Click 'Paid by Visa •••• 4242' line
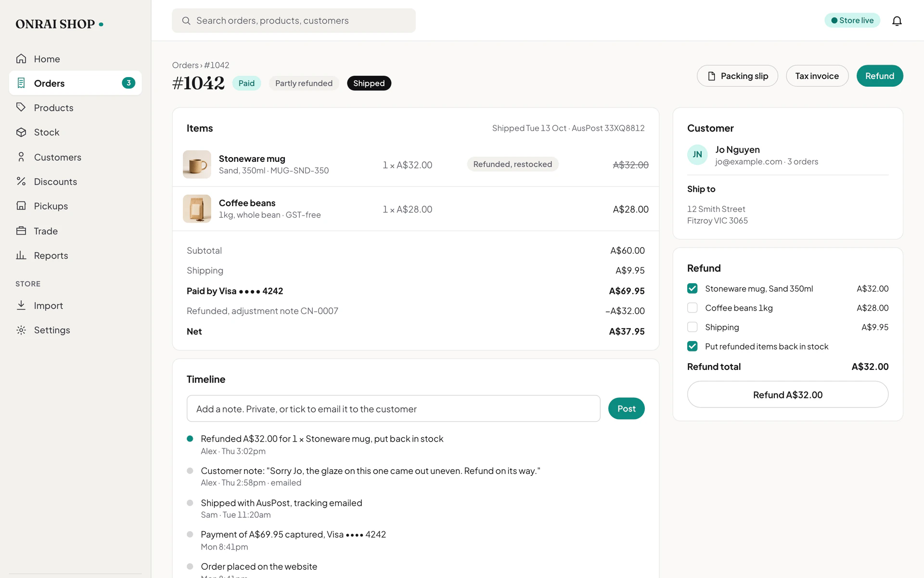This screenshot has width=924, height=578. pos(416,291)
